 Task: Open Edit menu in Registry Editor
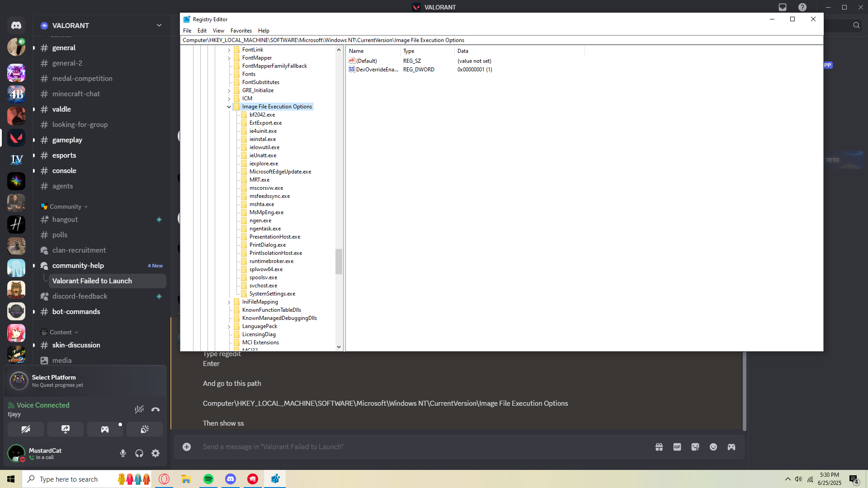coord(202,31)
